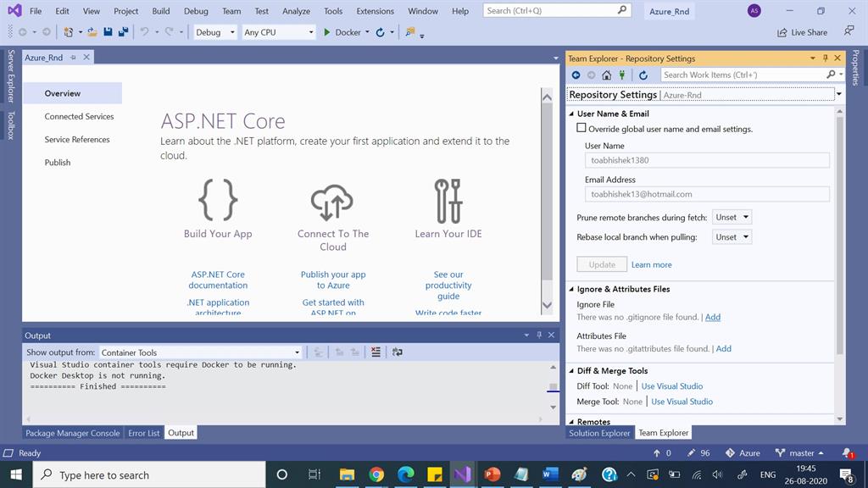Viewport: 868px width, 488px height.
Task: Toggle word wrap icon in Output toolbar
Action: click(398, 352)
